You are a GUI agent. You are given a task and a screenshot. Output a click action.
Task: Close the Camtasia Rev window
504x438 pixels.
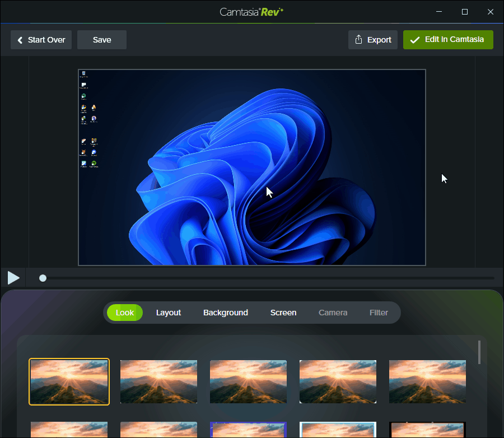[x=491, y=12]
